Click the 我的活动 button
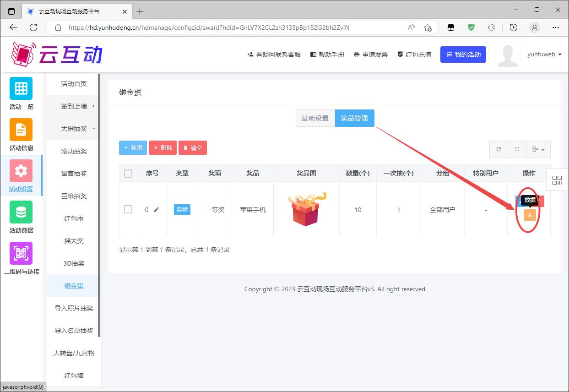This screenshot has height=392, width=569. tap(463, 54)
